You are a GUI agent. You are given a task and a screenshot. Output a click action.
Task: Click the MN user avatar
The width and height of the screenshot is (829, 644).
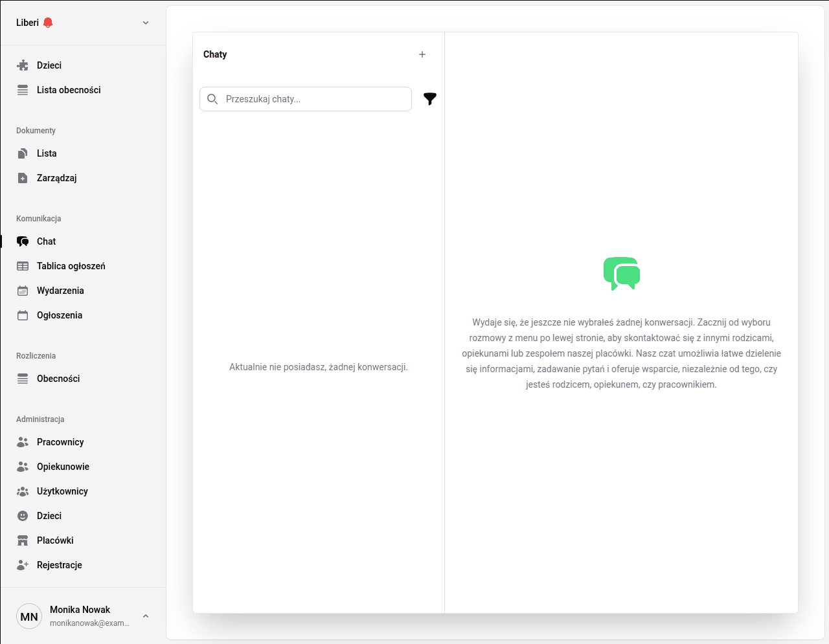coord(29,617)
